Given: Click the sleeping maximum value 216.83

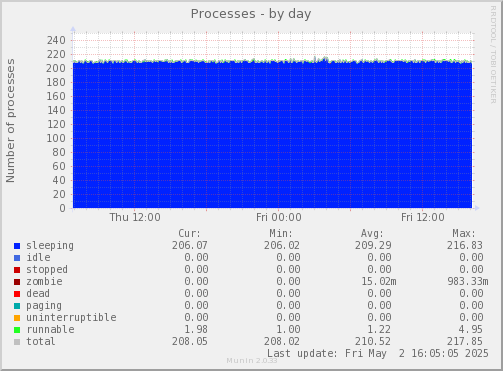Looking at the screenshot, I should tap(465, 245).
